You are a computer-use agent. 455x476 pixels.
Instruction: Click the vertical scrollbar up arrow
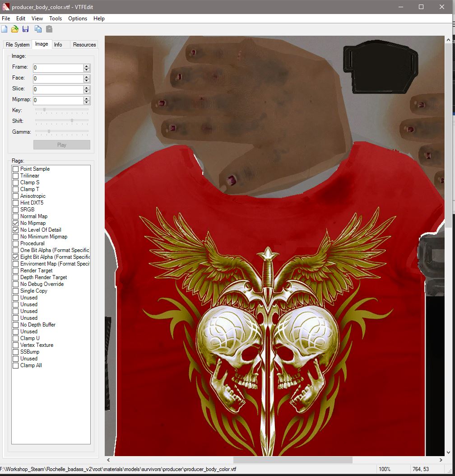click(448, 40)
